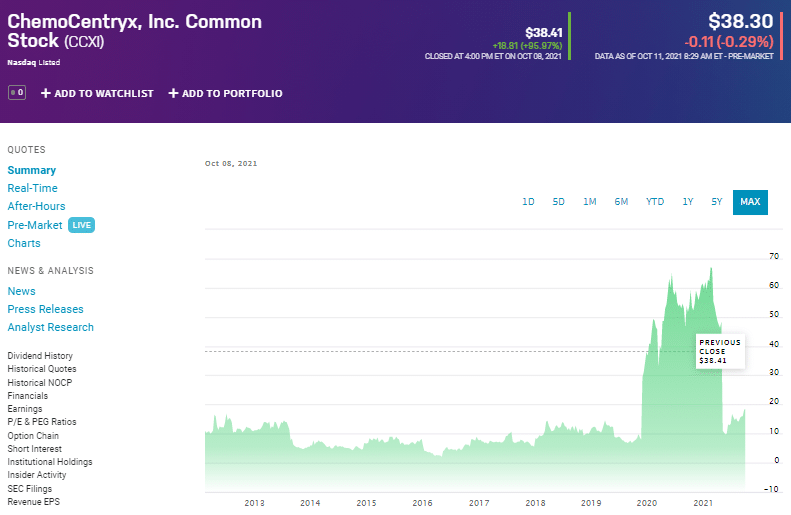Open the Real-Time quotes link
This screenshot has height=515, width=791.
pyautogui.click(x=32, y=188)
